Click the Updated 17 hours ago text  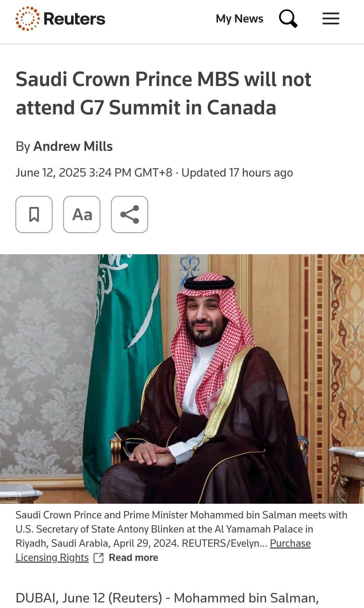coord(237,172)
